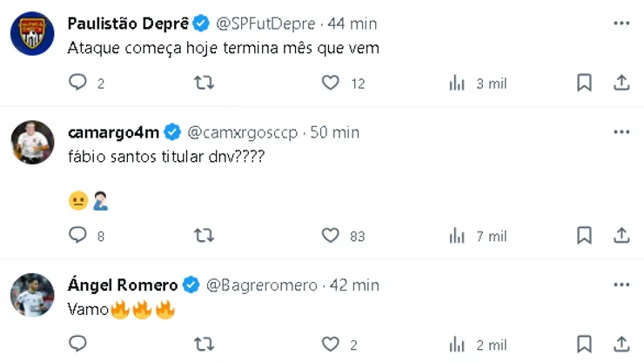Share the Paulistão Deprê tweet
The height and width of the screenshot is (362, 644).
[x=621, y=83]
